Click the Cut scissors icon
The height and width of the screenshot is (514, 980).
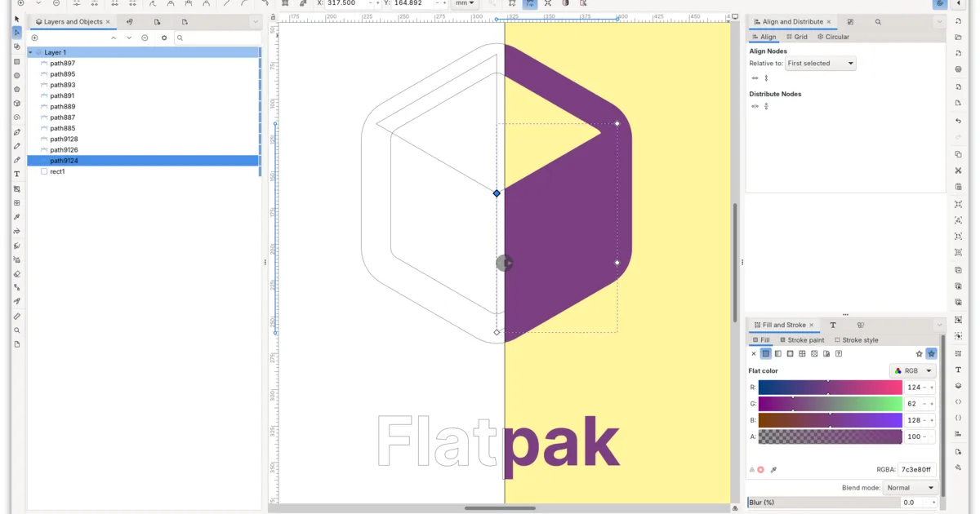click(958, 171)
